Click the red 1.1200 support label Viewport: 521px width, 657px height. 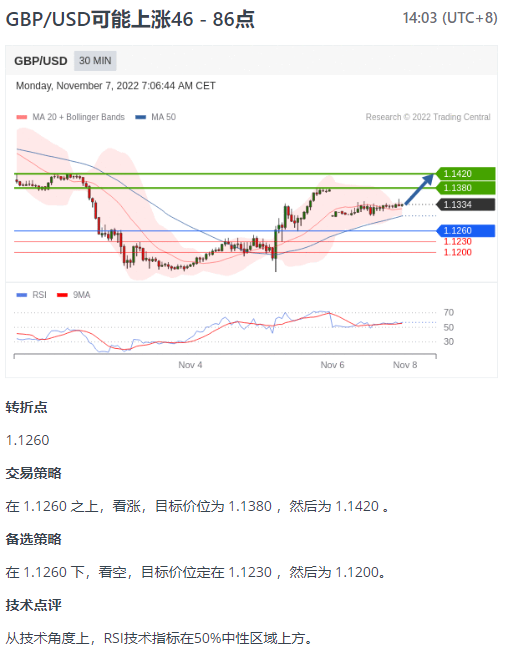[x=458, y=252]
